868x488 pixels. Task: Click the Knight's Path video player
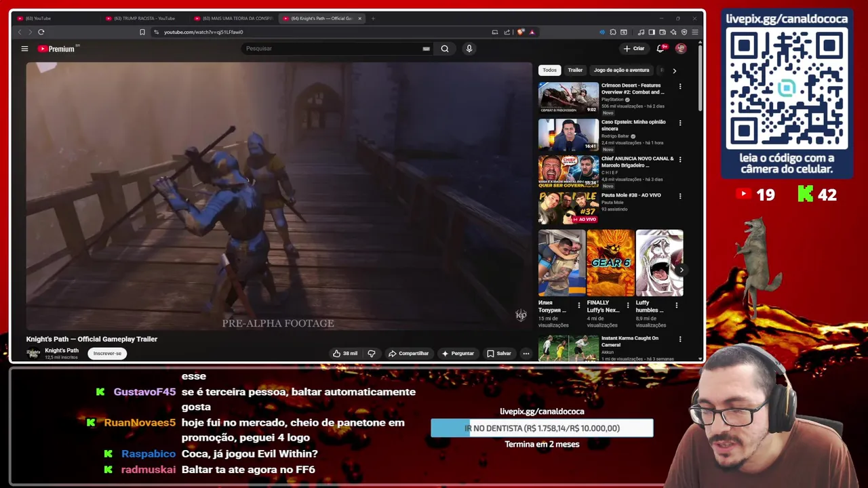coord(279,196)
